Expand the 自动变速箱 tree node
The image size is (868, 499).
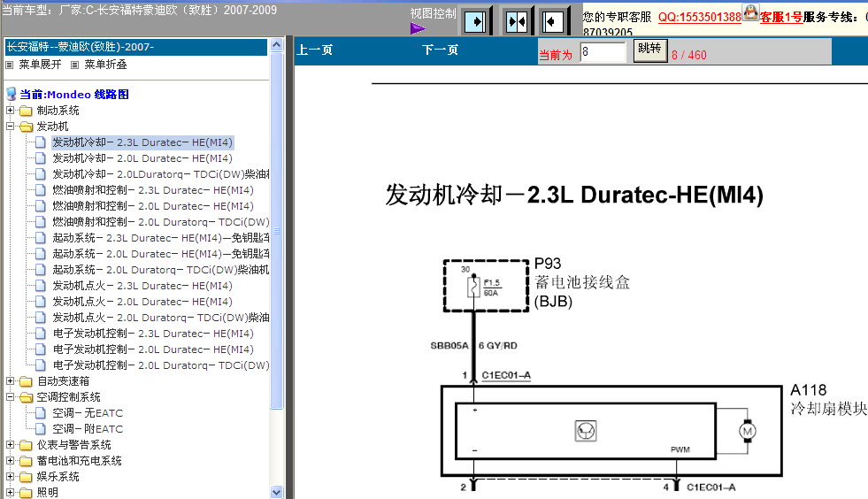[10, 381]
